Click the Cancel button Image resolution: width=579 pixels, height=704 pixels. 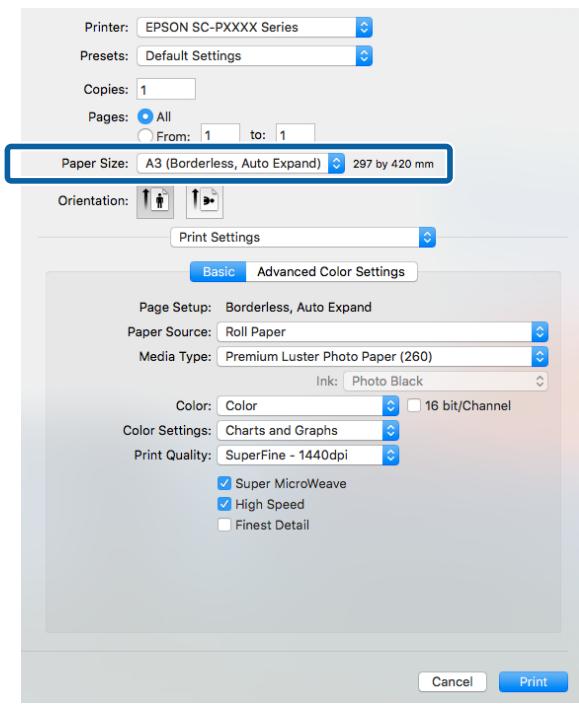click(x=452, y=682)
